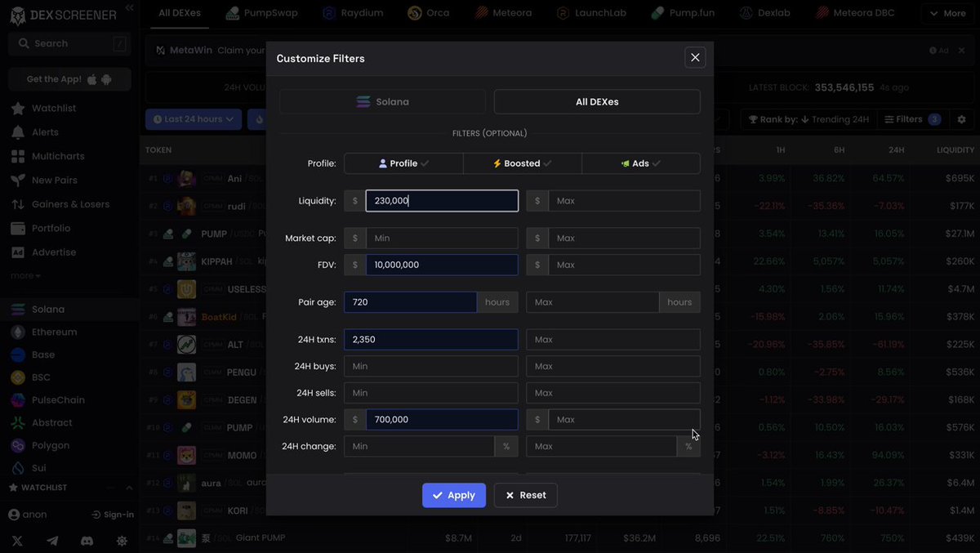Viewport: 980px width, 553px height.
Task: Collapse the sidebar with double-chevron icon
Action: tap(129, 8)
